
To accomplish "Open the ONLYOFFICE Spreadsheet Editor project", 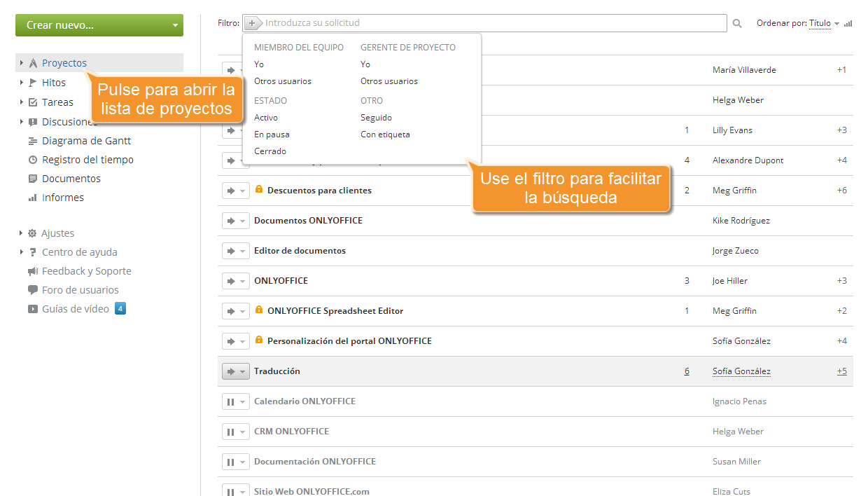I will point(335,311).
